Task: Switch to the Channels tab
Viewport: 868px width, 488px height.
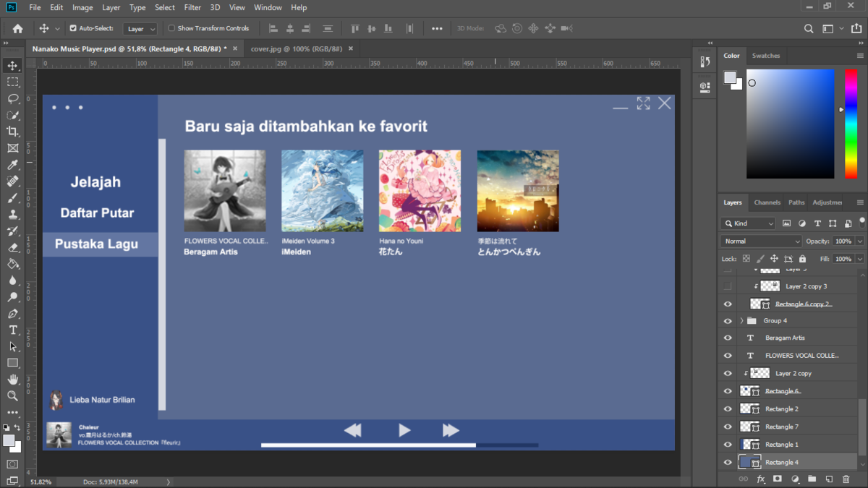Action: click(767, 202)
